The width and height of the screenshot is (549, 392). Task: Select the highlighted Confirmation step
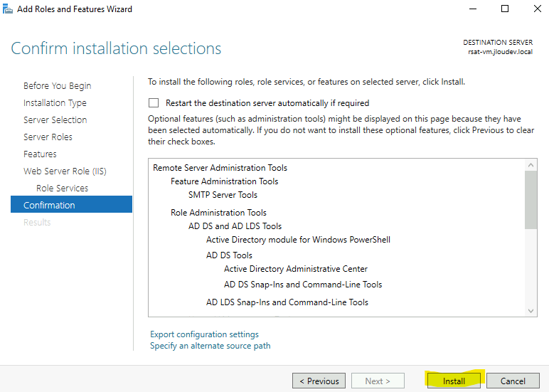(x=71, y=205)
